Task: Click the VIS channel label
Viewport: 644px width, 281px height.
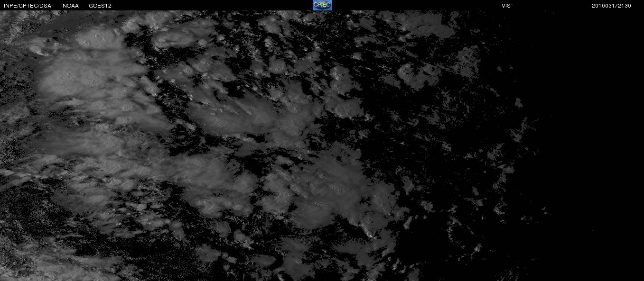Action: (x=506, y=6)
